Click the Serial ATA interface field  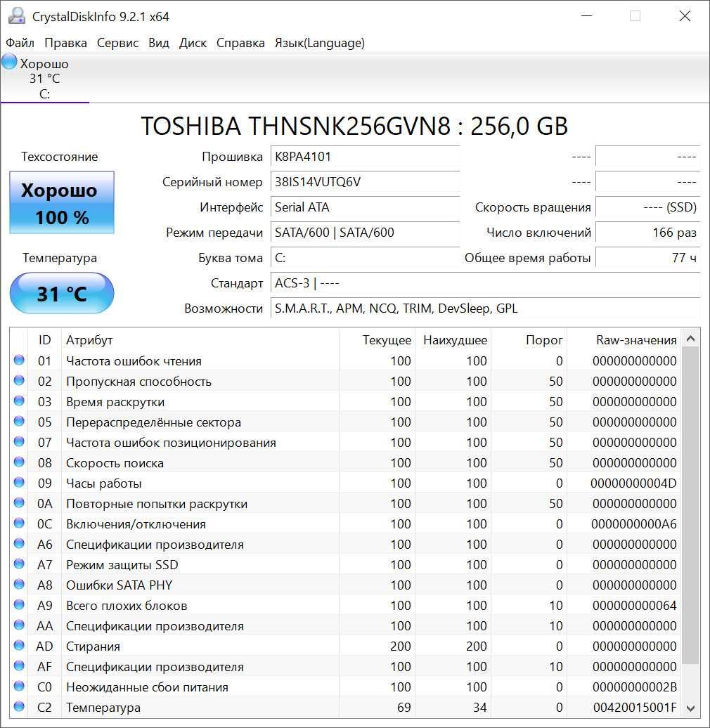(365, 207)
